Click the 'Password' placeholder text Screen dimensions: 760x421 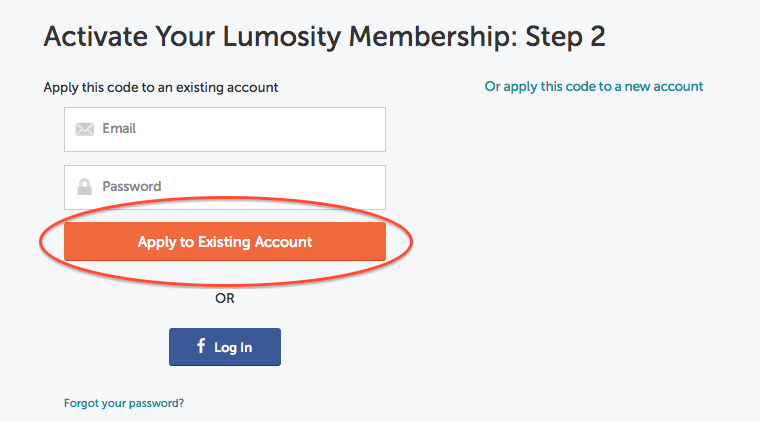pos(131,187)
